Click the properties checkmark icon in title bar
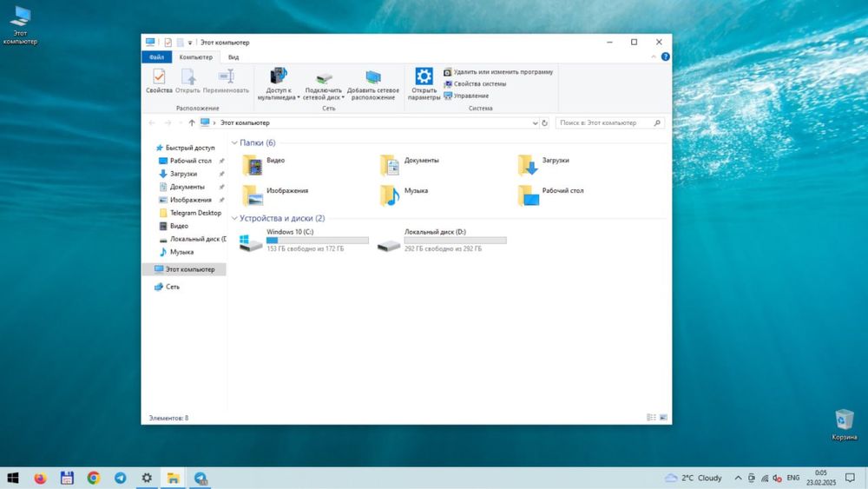Screen dimensions: 868x489 coord(168,42)
